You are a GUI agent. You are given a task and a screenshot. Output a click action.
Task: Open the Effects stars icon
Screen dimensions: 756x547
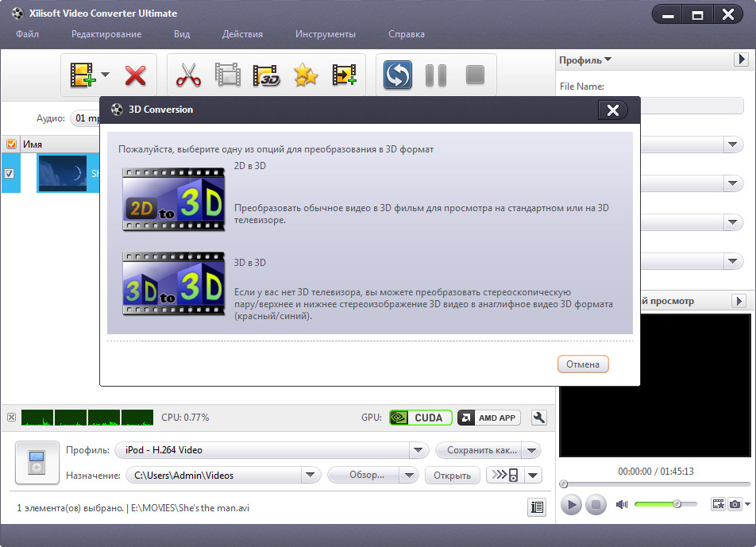[306, 75]
